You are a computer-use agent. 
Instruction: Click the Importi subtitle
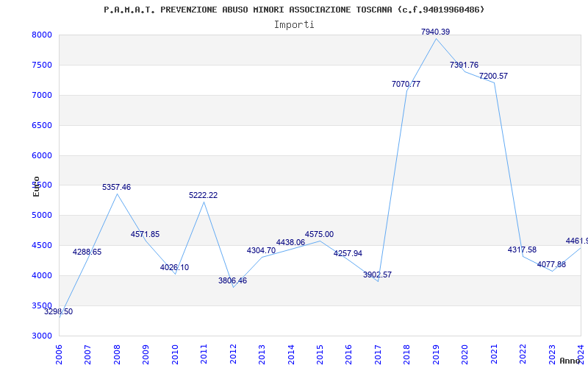[294, 25]
